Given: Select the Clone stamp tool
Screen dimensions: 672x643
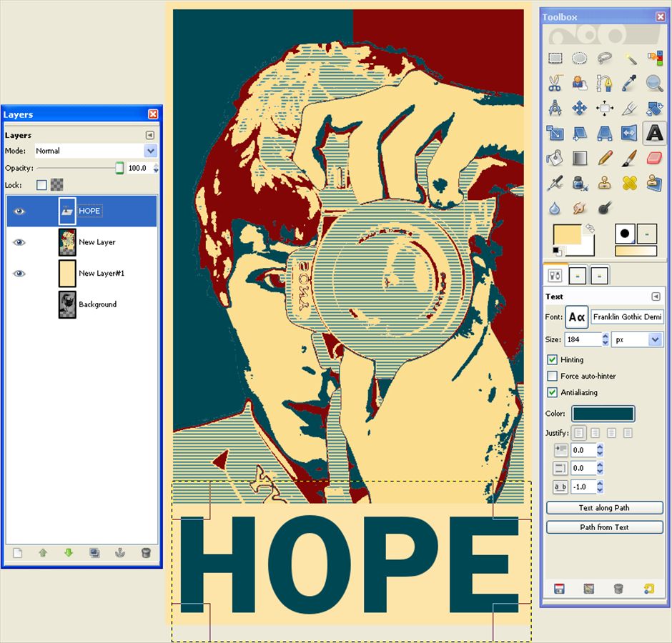Looking at the screenshot, I should 604,184.
